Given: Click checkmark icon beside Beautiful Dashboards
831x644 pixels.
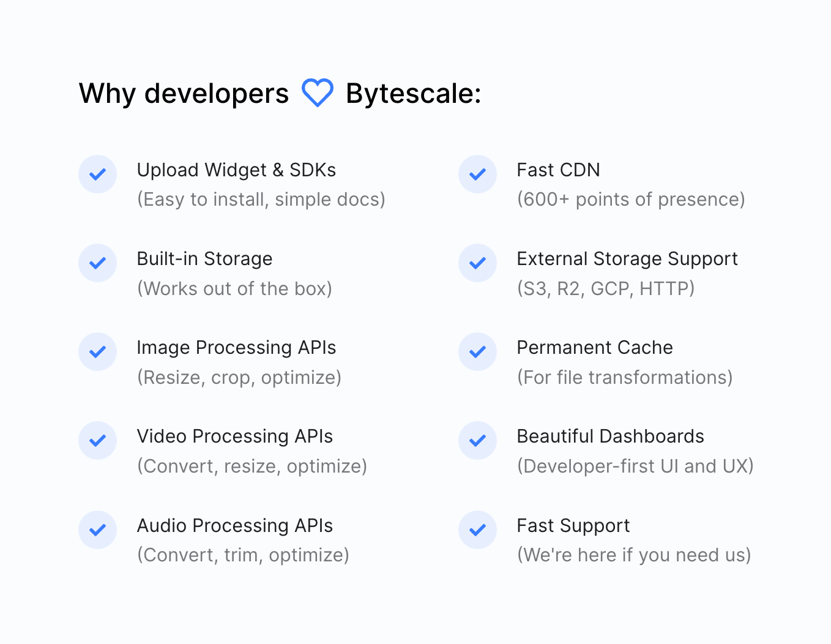Looking at the screenshot, I should tap(477, 441).
